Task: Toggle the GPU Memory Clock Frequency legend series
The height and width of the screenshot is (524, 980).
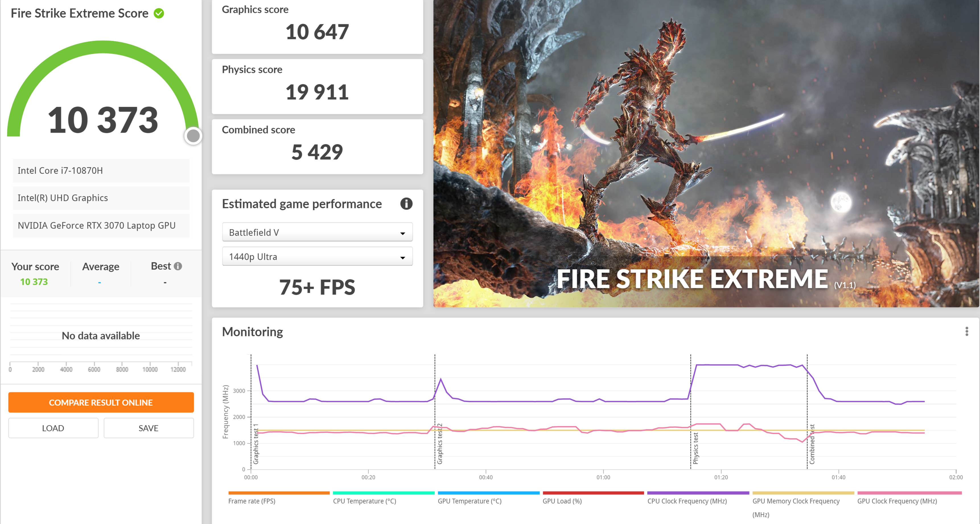Action: [x=803, y=505]
